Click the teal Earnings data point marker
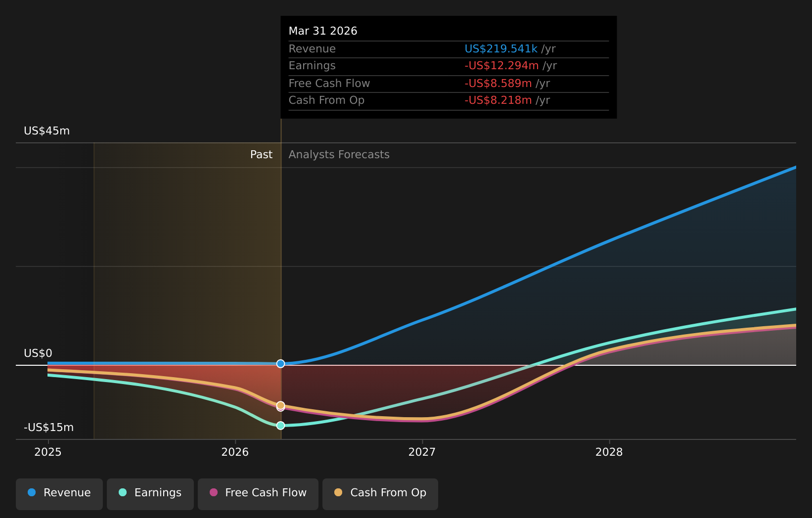 pos(280,425)
